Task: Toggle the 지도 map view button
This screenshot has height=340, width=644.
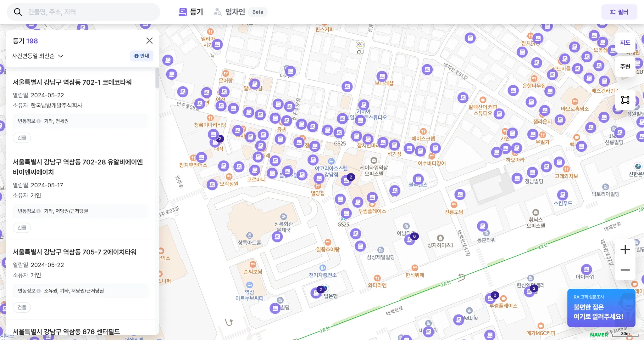Action: pos(625,43)
